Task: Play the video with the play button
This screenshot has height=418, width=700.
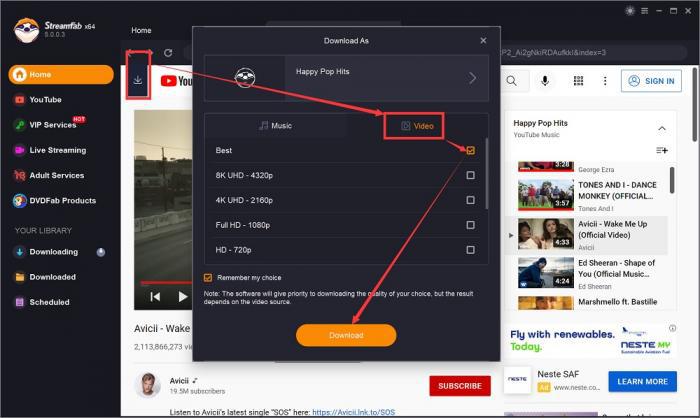Action: tap(183, 297)
